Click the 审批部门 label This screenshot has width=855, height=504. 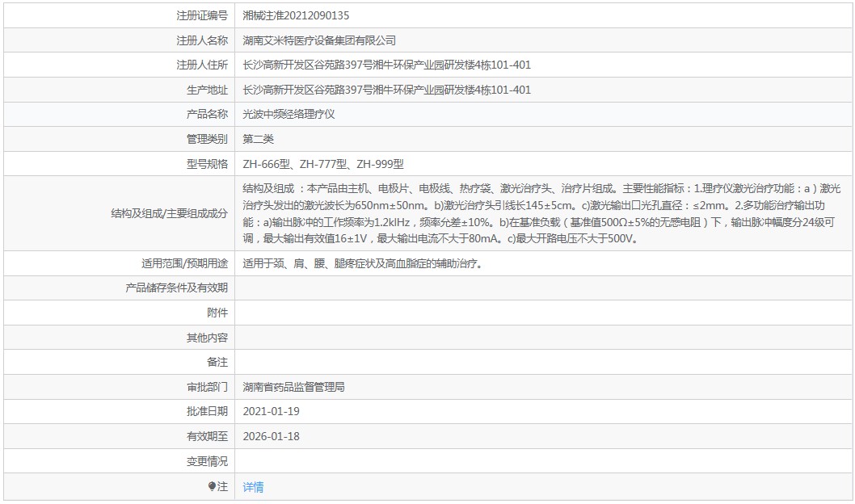click(x=207, y=387)
